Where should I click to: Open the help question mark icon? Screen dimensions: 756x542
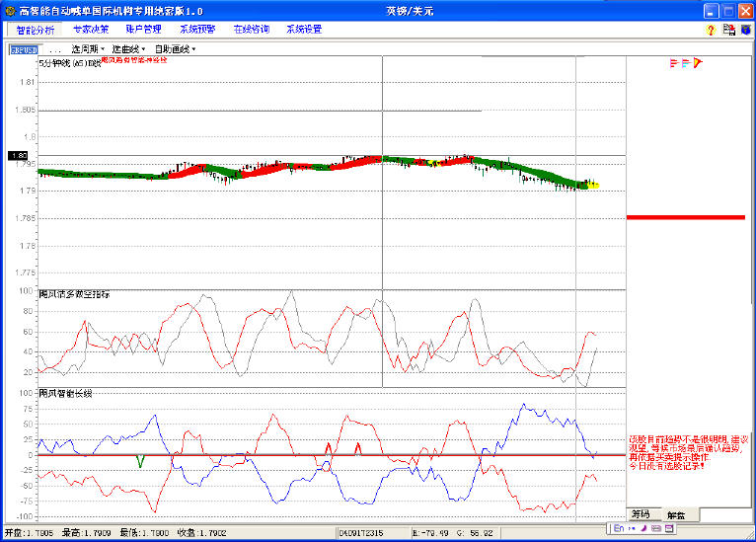[711, 30]
